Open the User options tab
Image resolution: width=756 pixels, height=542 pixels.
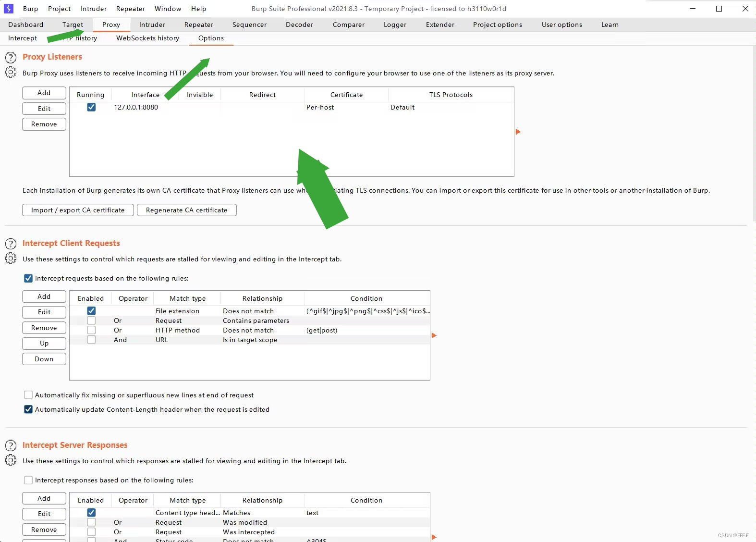pyautogui.click(x=562, y=25)
